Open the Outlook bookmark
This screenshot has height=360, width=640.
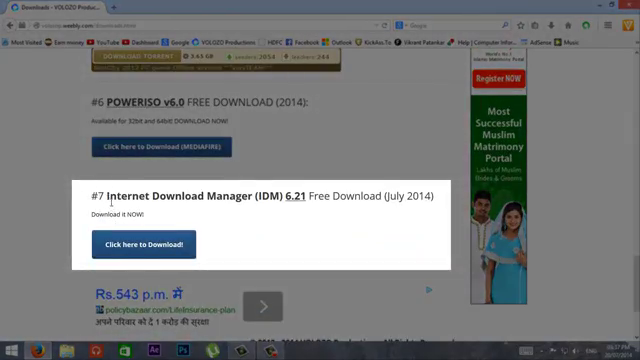(x=337, y=42)
